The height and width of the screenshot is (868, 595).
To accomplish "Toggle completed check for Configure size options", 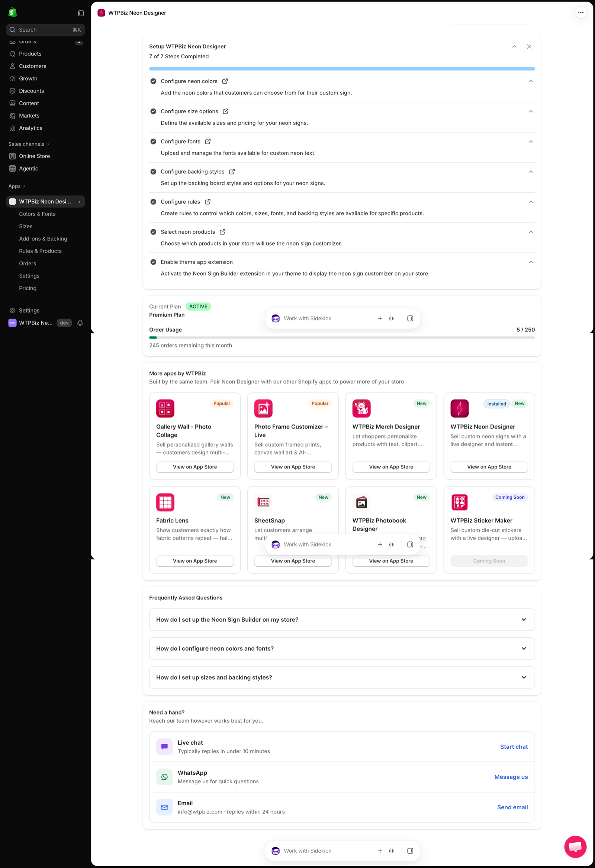I will (153, 111).
